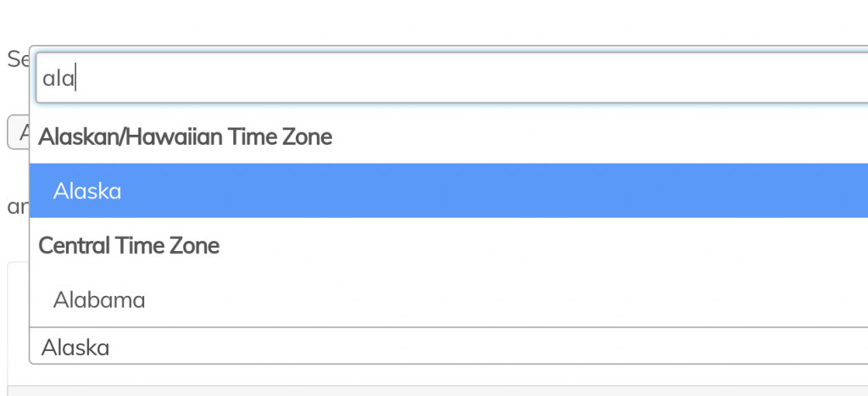Place cursor in the state filter textbox
Image resolution: width=868 pixels, height=396 pixels.
coord(449,80)
